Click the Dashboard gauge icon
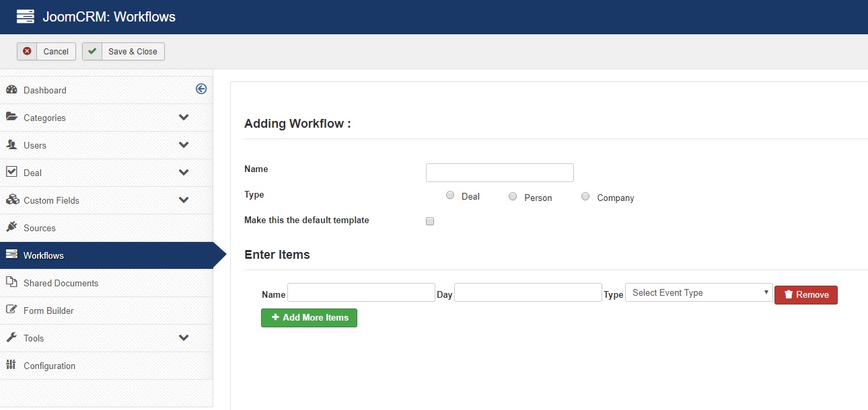 pos(11,89)
